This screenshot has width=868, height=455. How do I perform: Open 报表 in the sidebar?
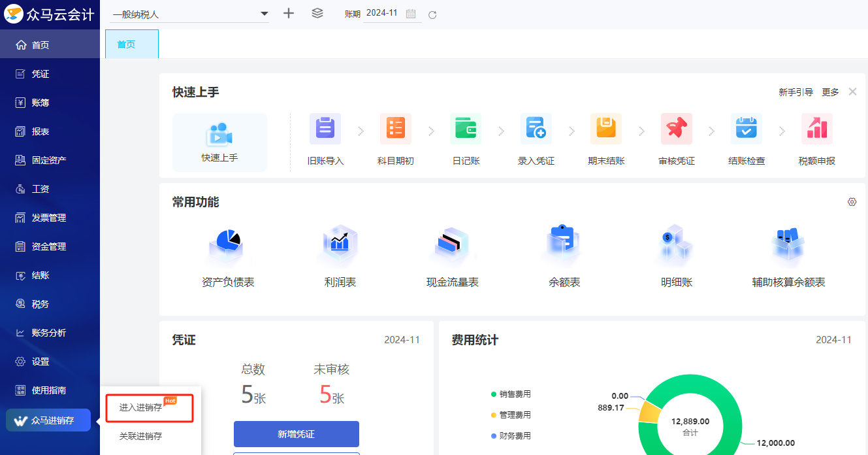pyautogui.click(x=50, y=131)
